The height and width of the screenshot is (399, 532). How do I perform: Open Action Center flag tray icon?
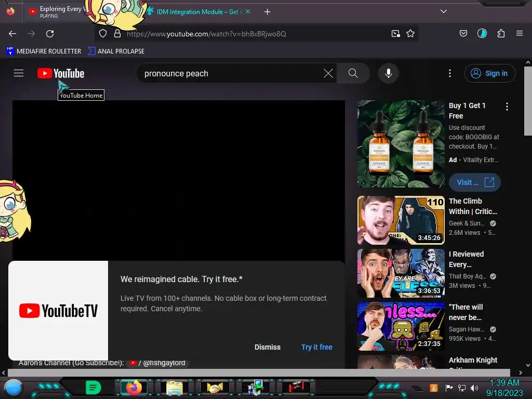[x=449, y=388]
